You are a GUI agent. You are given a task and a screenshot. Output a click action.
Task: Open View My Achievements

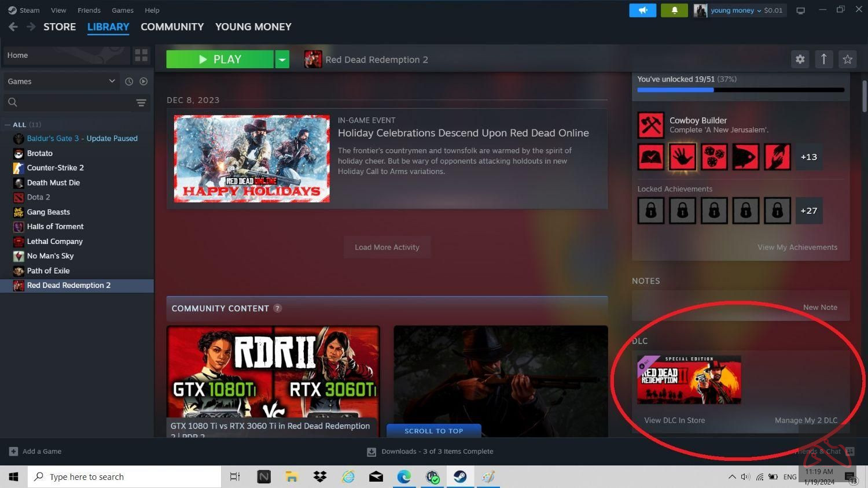[797, 247]
